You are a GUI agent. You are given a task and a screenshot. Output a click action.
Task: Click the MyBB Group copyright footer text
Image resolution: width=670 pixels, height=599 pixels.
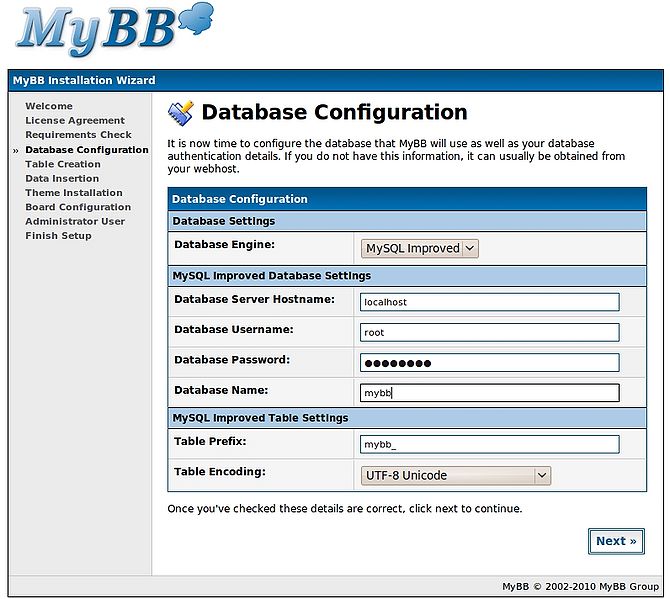(x=580, y=587)
